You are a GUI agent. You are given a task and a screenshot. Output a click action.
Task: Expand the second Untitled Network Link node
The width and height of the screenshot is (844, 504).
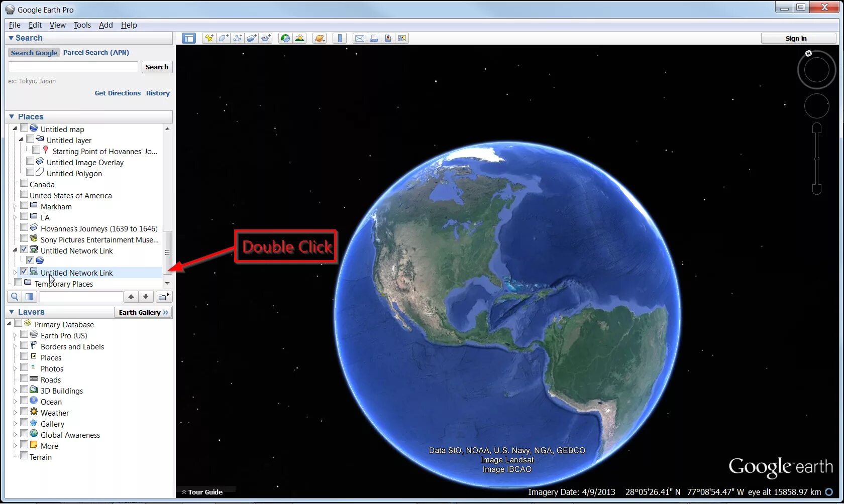coord(15,273)
